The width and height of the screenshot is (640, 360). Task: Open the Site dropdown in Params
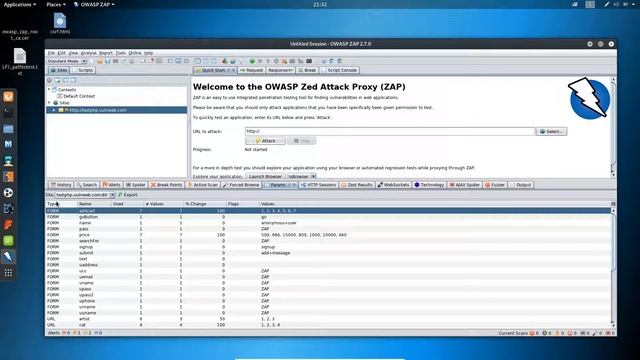pyautogui.click(x=85, y=195)
